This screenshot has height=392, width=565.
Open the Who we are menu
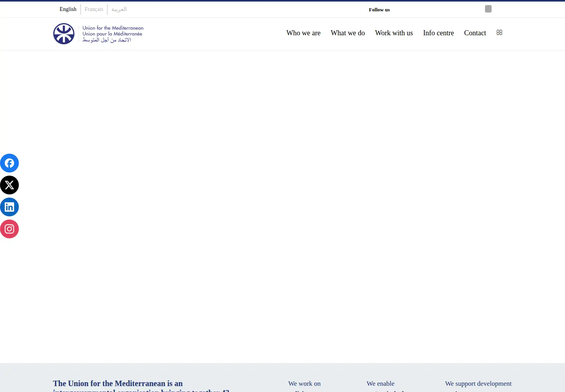point(303,33)
